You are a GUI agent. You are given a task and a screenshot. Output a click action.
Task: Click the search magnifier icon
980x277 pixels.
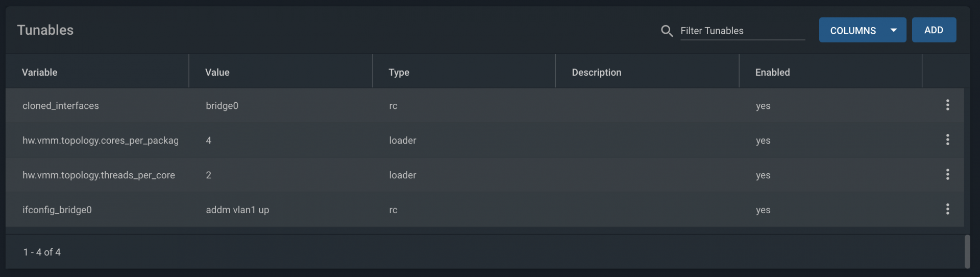click(x=667, y=31)
